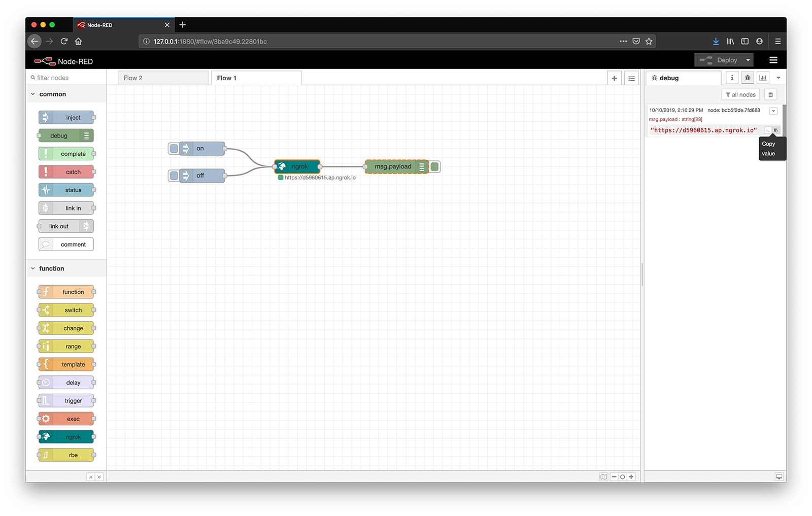
Task: Pick the complete node from palette
Action: point(66,154)
